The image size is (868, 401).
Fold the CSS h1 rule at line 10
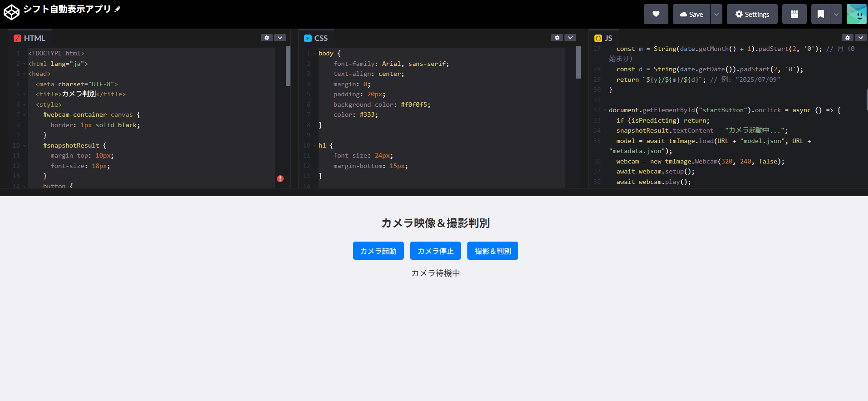tap(314, 146)
